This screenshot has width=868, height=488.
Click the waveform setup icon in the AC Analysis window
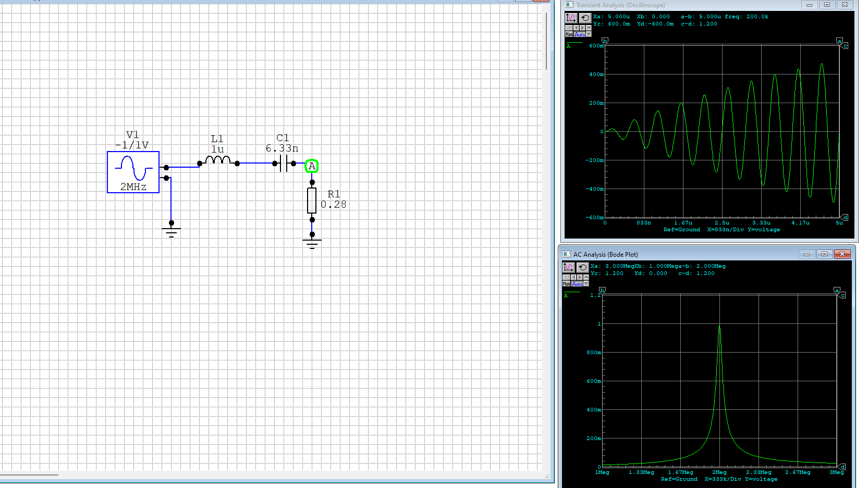(569, 268)
